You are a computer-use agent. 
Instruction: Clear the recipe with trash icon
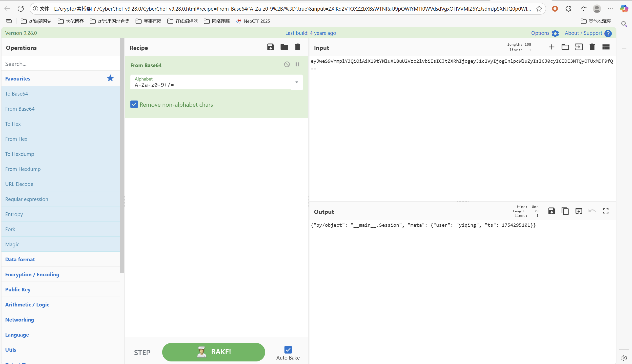tap(298, 47)
